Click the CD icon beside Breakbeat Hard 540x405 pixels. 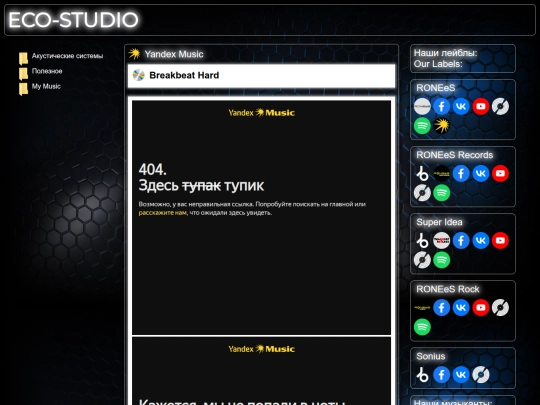pyautogui.click(x=138, y=75)
